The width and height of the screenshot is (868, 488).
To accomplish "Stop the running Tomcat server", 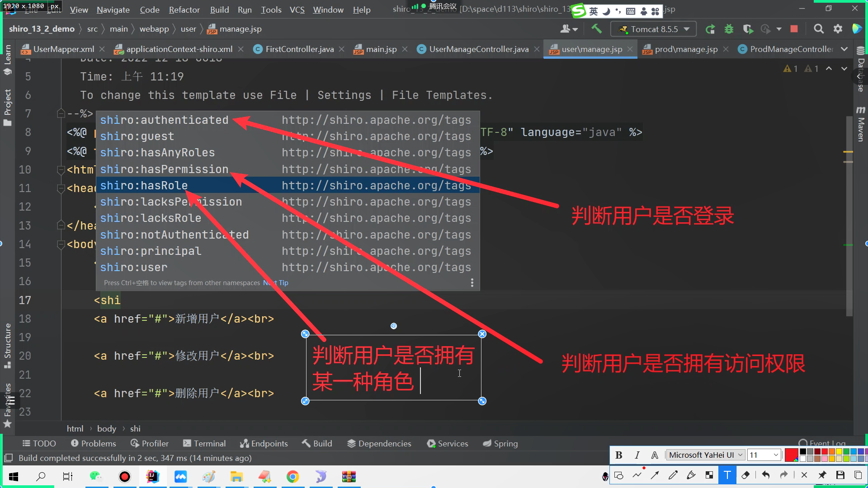I will click(x=794, y=29).
